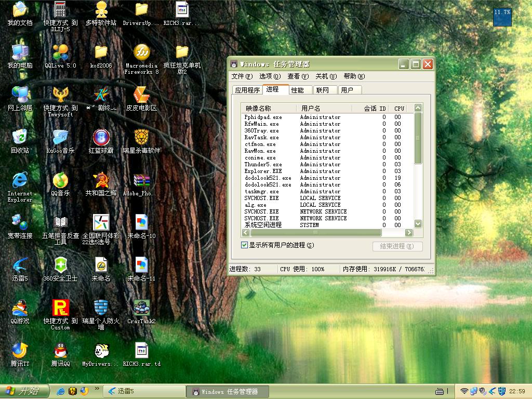Click the 开始 Start button
Viewport: 532px width, 399px height.
tap(23, 391)
